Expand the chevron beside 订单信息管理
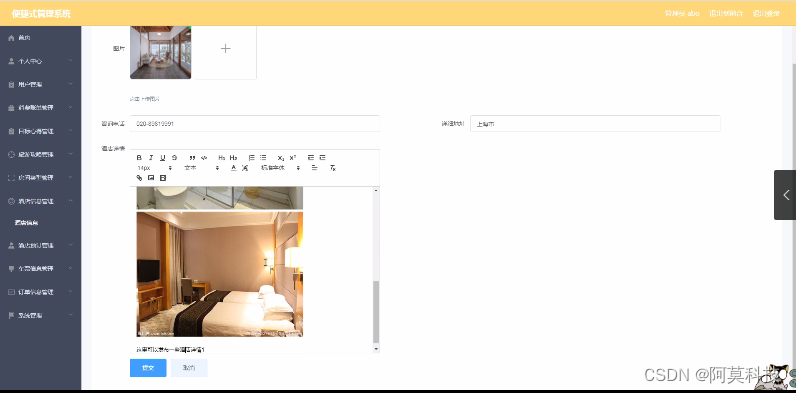The image size is (796, 393). [71, 292]
